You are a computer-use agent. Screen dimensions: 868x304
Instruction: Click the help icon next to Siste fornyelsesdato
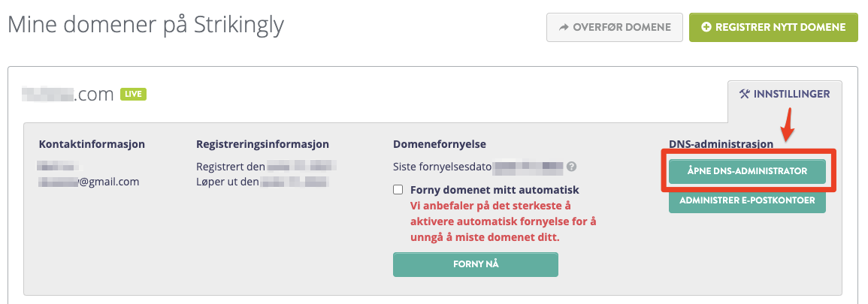[x=571, y=166]
